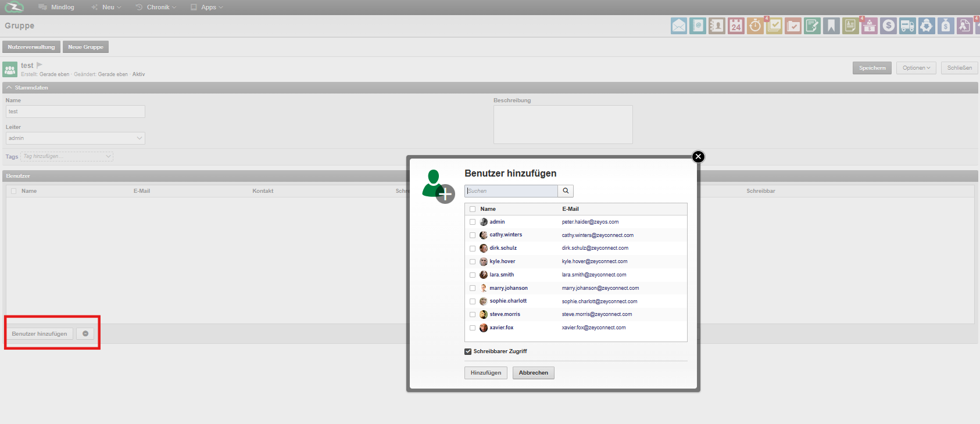Open the mail envelope app icon
980x424 pixels.
point(678,26)
